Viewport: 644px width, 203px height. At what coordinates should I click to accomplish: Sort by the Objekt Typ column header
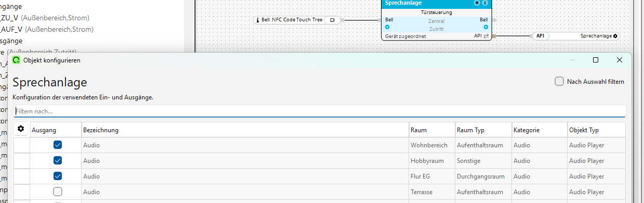[x=597, y=130]
